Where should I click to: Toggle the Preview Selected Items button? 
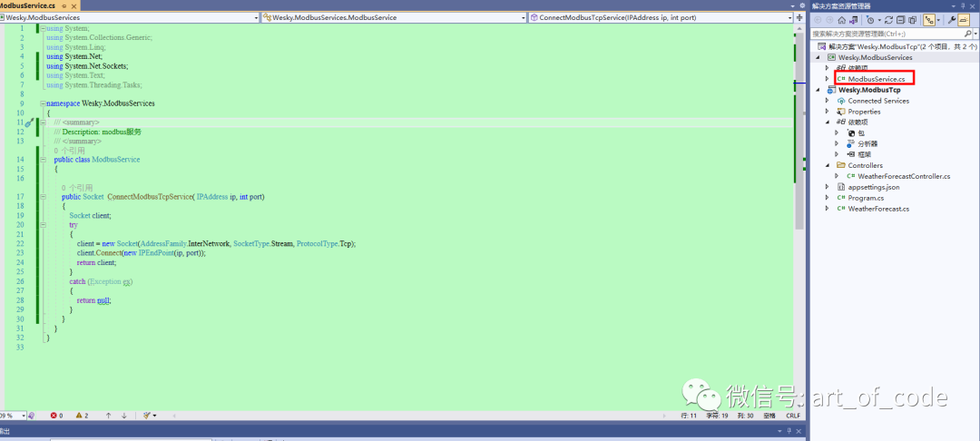click(964, 20)
